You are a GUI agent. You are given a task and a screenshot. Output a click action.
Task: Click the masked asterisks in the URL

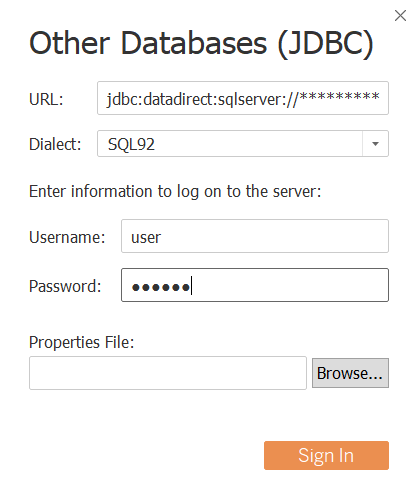click(339, 97)
